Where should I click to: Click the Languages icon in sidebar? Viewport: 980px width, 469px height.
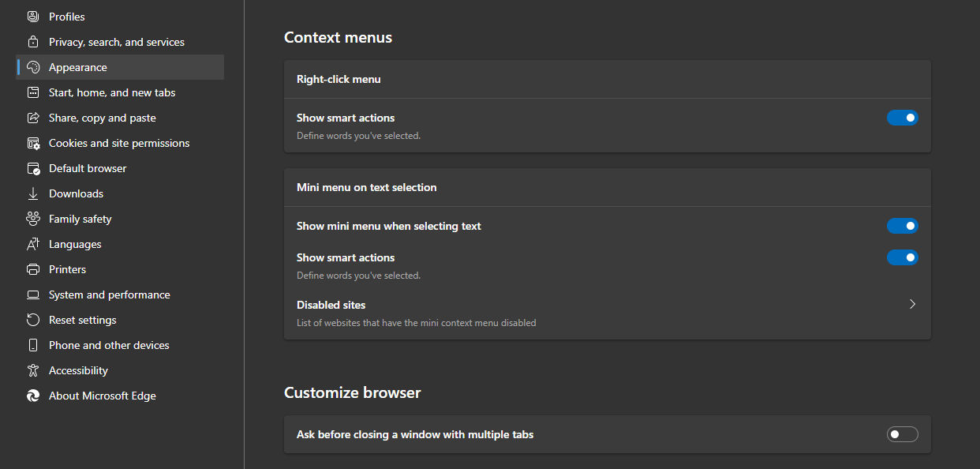[x=33, y=244]
